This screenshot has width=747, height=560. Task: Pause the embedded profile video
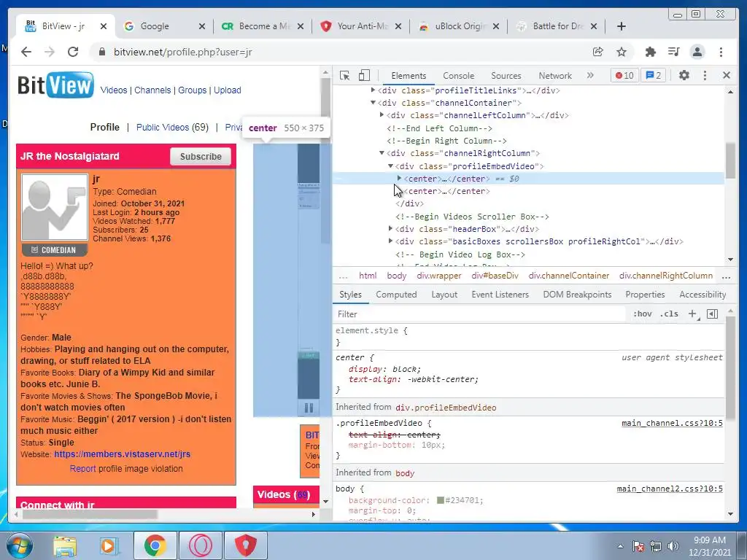tap(309, 408)
